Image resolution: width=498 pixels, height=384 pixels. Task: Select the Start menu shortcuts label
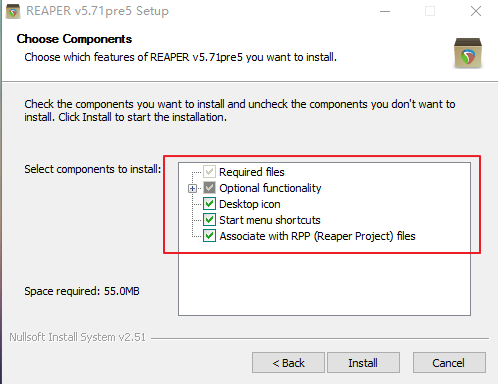(270, 220)
